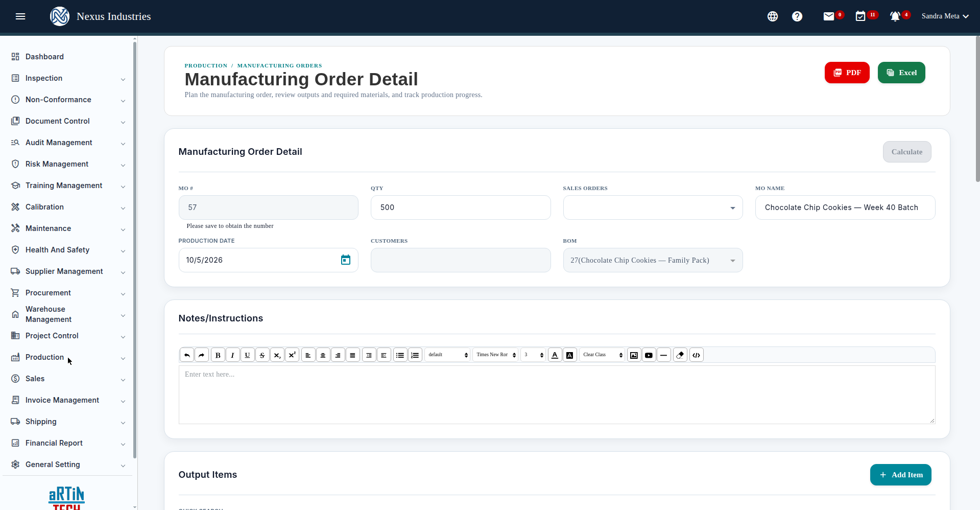Open font family Times New Roman dropdown
Screen dimensions: 980x510
496,355
